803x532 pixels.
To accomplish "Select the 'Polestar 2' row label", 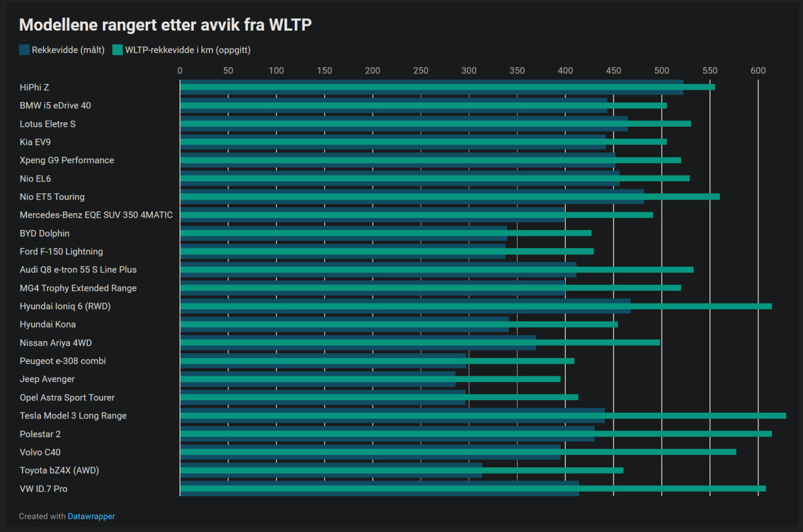I will coord(40,434).
